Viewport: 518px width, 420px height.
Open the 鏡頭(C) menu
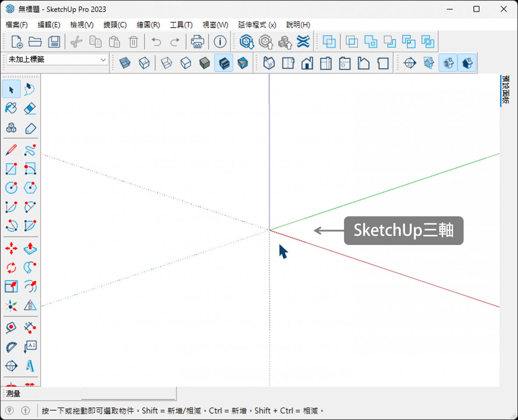coord(115,25)
